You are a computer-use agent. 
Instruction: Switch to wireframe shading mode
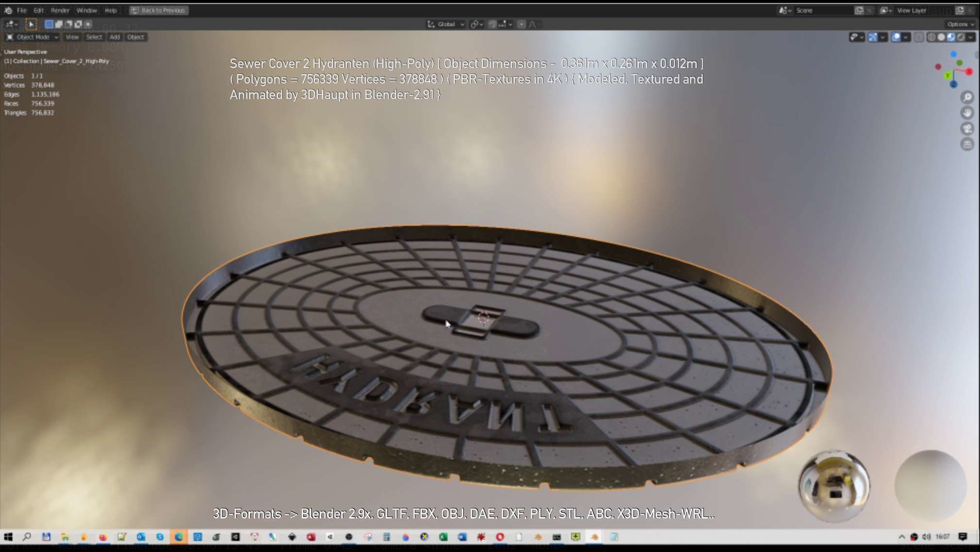[x=931, y=37]
